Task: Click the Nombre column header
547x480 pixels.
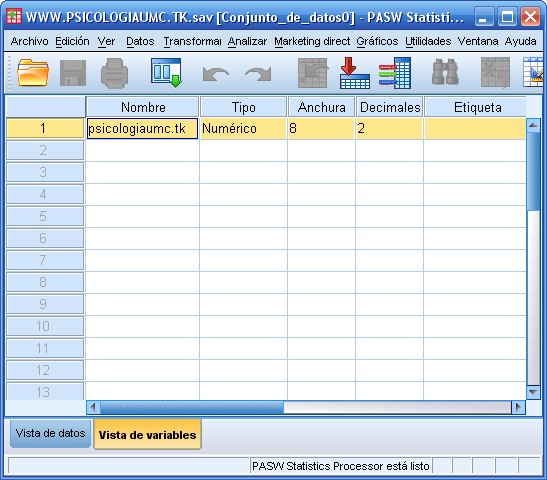Action: click(143, 107)
